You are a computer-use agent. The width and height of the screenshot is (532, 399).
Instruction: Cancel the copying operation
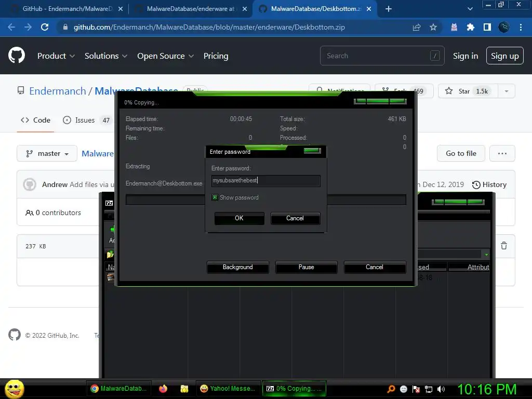point(375,267)
